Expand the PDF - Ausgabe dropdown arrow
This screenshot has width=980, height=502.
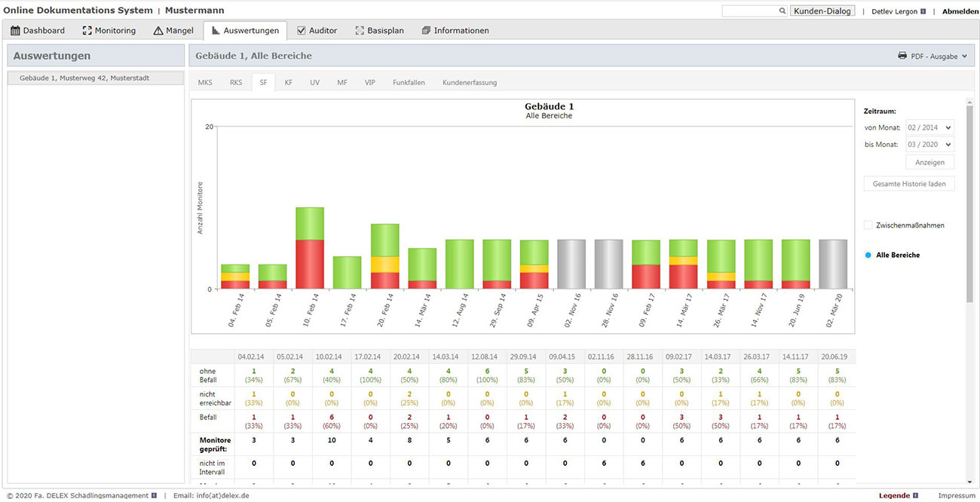pos(964,57)
